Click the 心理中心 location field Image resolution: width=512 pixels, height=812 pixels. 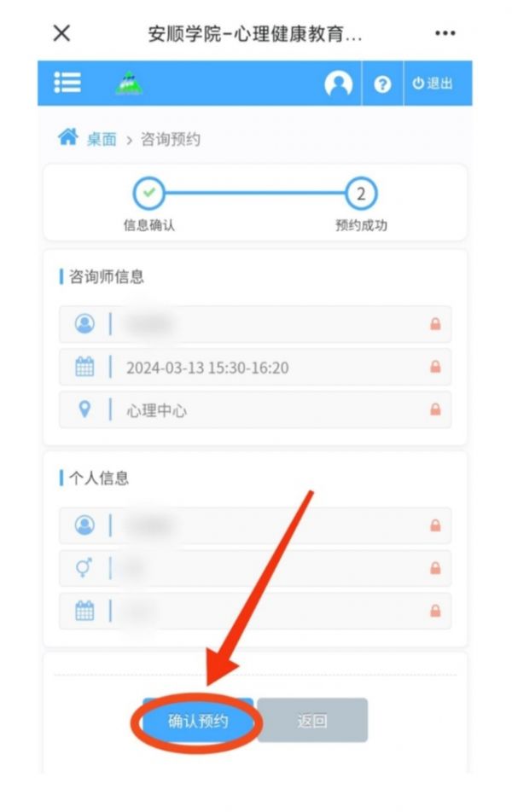coord(255,410)
